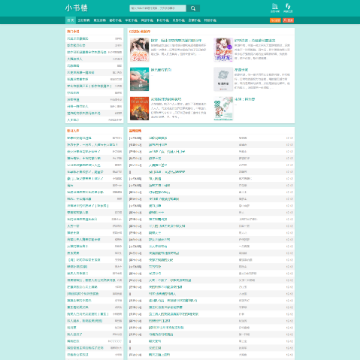The height and width of the screenshot is (360, 360).
Task: Click the site logo in the header
Action: click(x=76, y=8)
